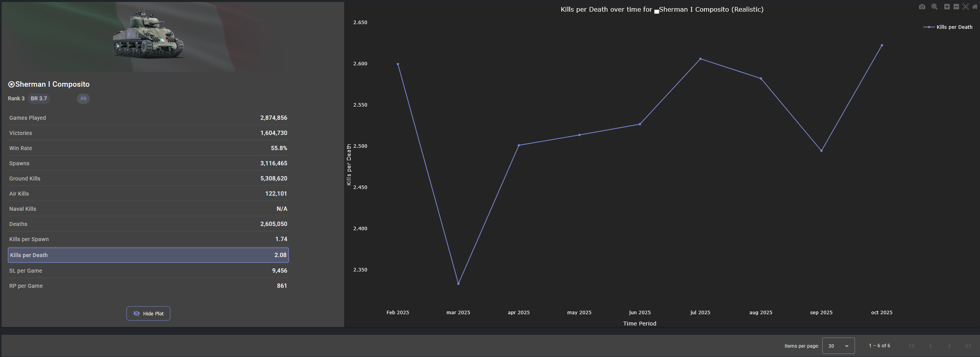
Task: Click the #6 ranking badge
Action: [x=83, y=99]
